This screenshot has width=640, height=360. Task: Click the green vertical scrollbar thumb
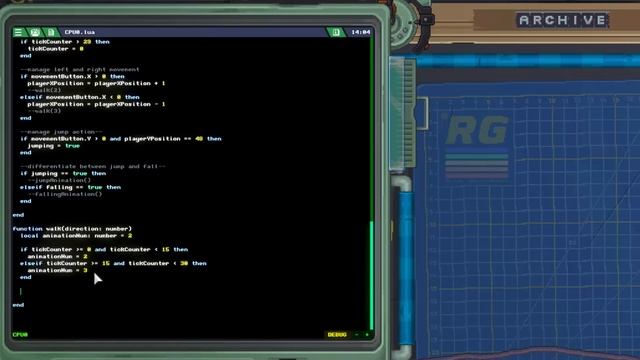pos(371,275)
